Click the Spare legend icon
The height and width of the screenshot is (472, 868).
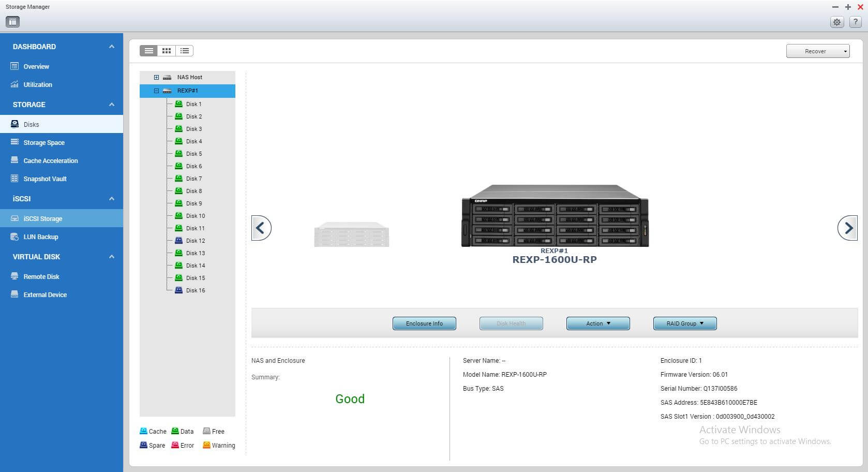(x=143, y=445)
